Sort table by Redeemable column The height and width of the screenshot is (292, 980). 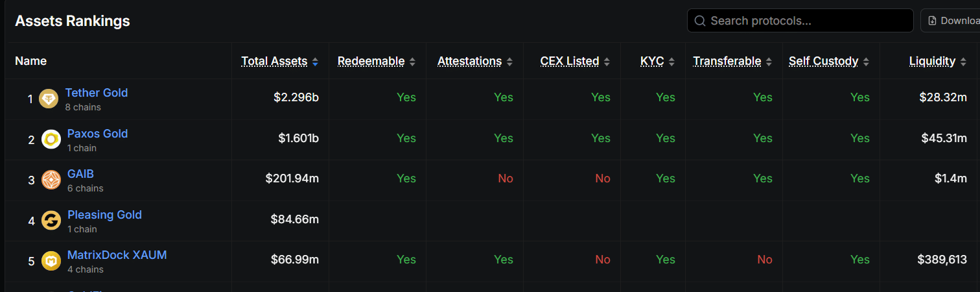pos(371,61)
